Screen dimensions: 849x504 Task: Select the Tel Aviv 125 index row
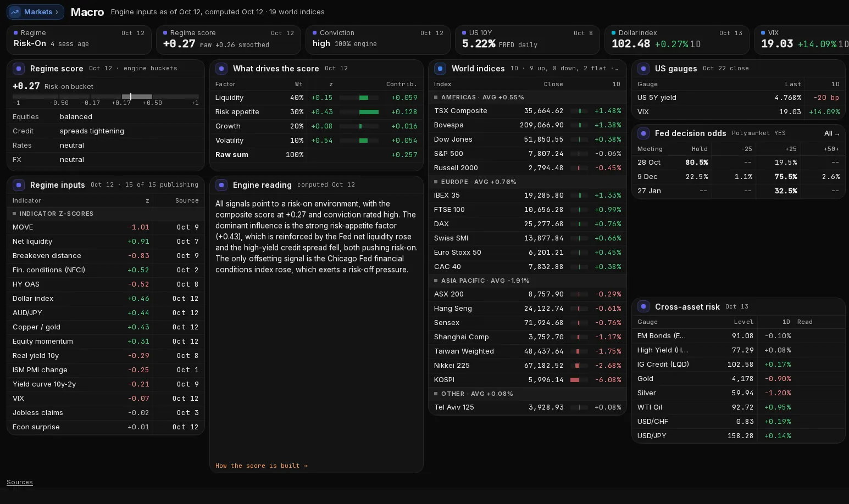pos(528,407)
